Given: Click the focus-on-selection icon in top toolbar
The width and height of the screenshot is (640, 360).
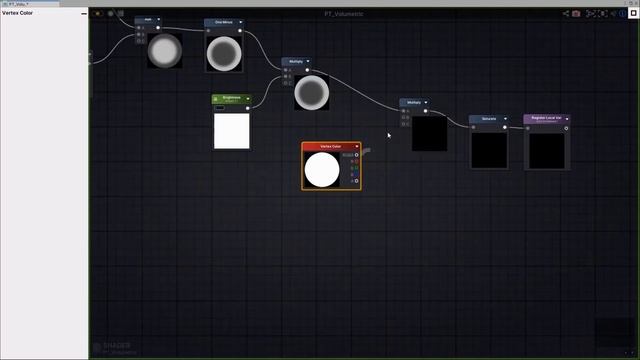Looking at the screenshot, I should (590, 13).
